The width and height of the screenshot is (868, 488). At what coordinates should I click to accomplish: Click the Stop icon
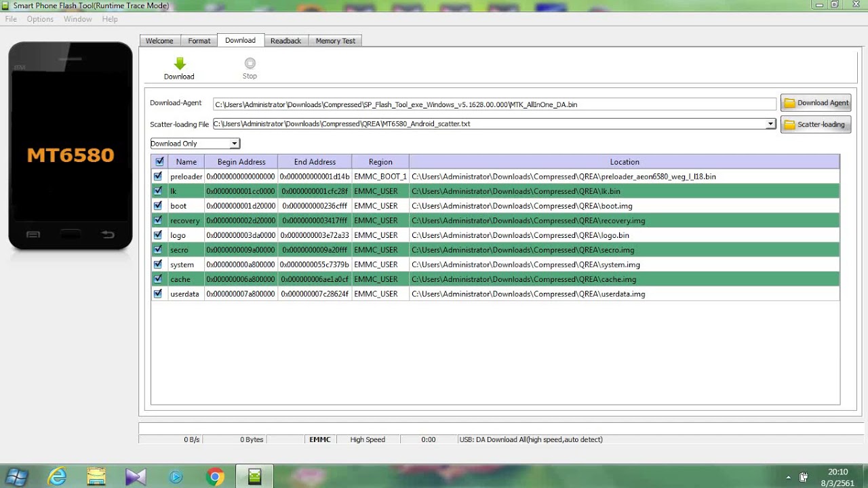[250, 63]
